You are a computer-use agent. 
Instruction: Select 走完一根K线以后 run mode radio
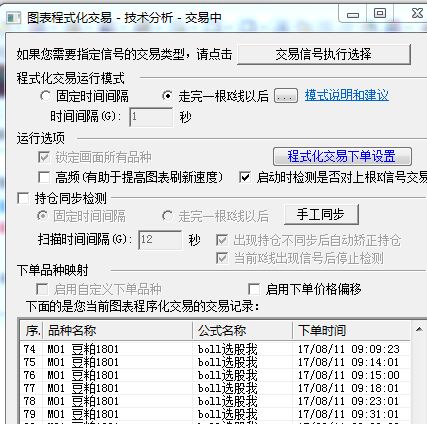[167, 96]
